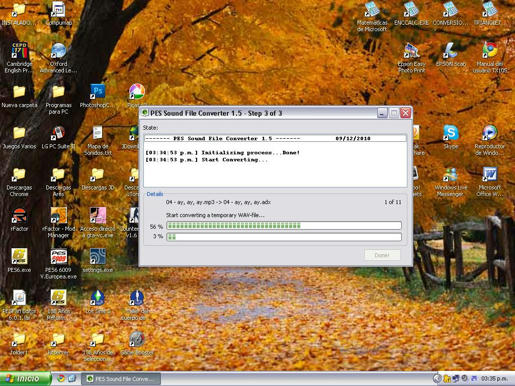Click the '04 - ay, ay, ay.mp3' conversion label
This screenshot has height=386, width=515.
(x=218, y=202)
